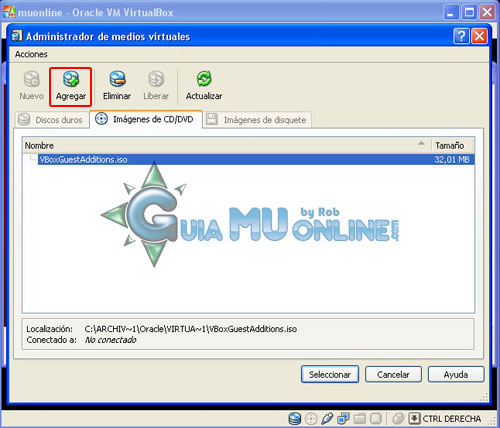Click the Eliminar media icon
Viewport: 500px width, 428px height.
(117, 79)
